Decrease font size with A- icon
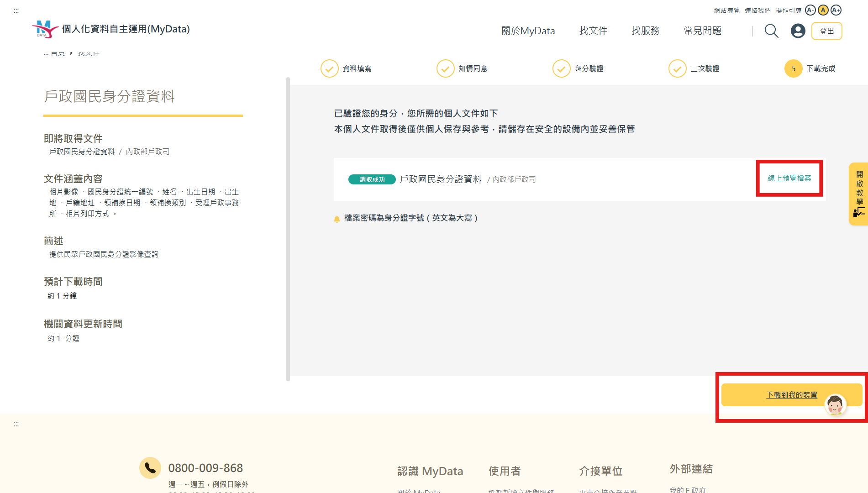Viewport: 868px width, 493px height. pyautogui.click(x=810, y=10)
